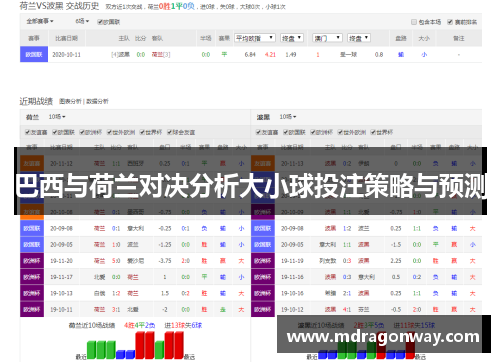The image size is (500, 362).
Task: Click the 0:0 full-time score of 2020-10-11 match
Action: pos(141,54)
